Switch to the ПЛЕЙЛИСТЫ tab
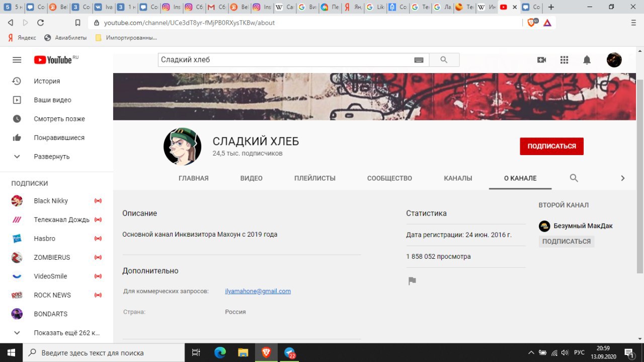Viewport: 644px width, 362px height. pyautogui.click(x=315, y=178)
